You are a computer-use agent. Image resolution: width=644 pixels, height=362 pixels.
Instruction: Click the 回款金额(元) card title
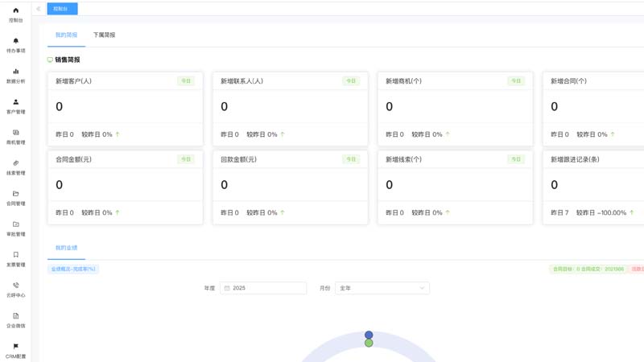click(x=238, y=159)
